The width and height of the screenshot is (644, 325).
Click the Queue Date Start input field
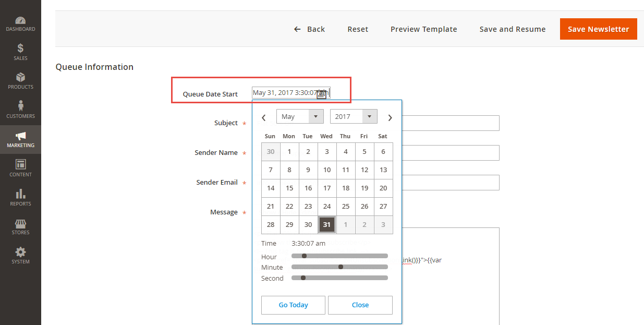pos(284,93)
